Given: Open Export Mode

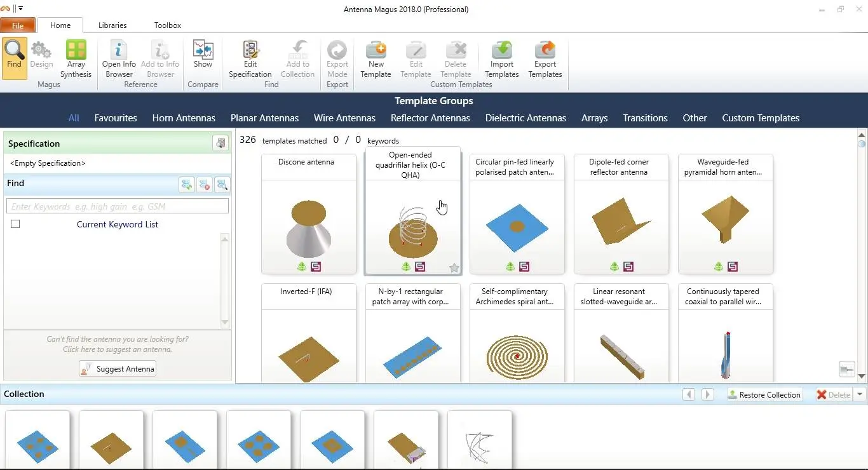Looking at the screenshot, I should click(x=337, y=58).
